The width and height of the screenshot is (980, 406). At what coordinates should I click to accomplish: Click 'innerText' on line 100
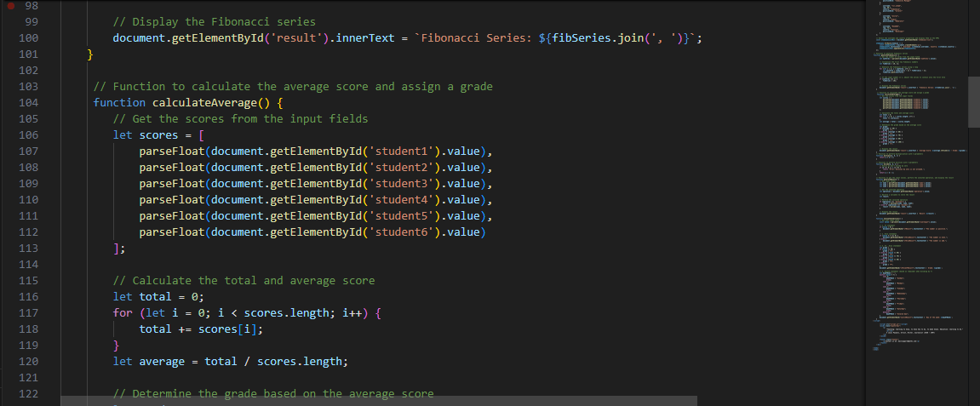(365, 38)
